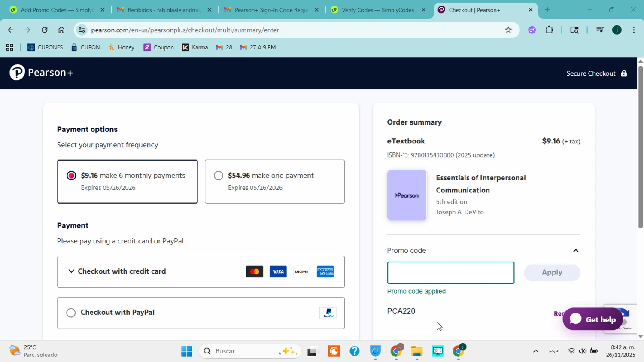Open the apps grid in bookmarks bar
Viewport: 644px width, 362px height.
[x=9, y=48]
